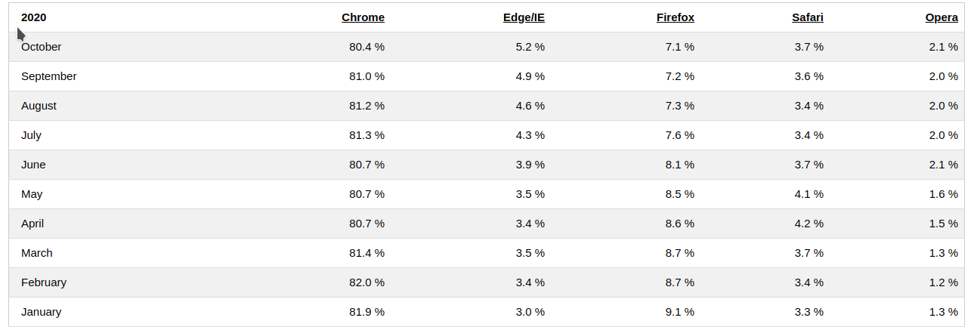Select the March month cell
The width and height of the screenshot is (980, 327).
(x=37, y=253)
